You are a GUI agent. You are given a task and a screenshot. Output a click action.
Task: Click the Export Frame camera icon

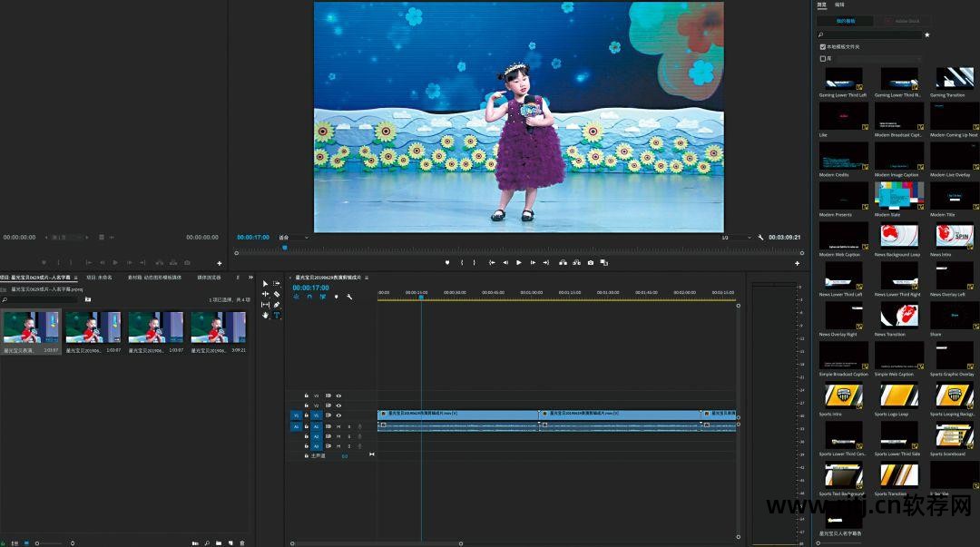591,263
